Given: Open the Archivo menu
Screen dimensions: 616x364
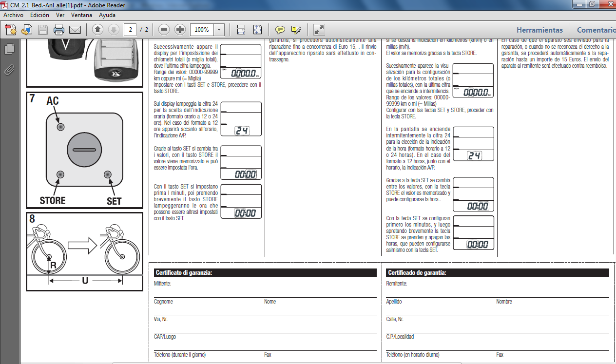Looking at the screenshot, I should [x=13, y=15].
